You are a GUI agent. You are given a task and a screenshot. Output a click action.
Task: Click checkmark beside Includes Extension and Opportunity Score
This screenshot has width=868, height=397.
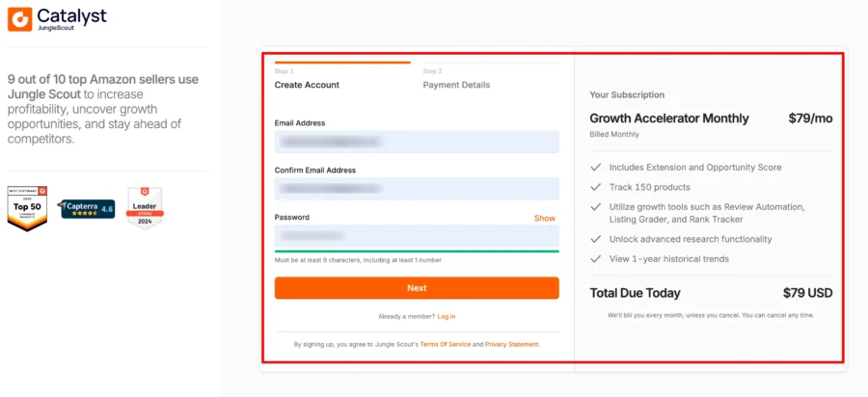596,168
